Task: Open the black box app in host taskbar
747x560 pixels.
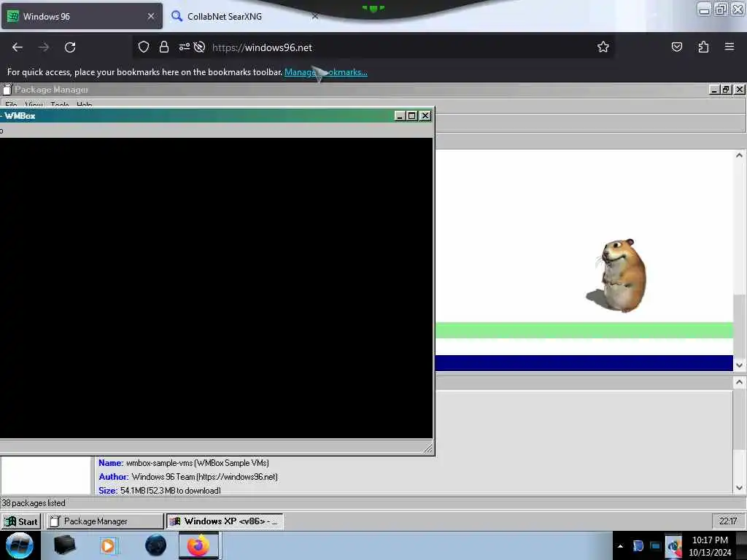Action: point(65,545)
